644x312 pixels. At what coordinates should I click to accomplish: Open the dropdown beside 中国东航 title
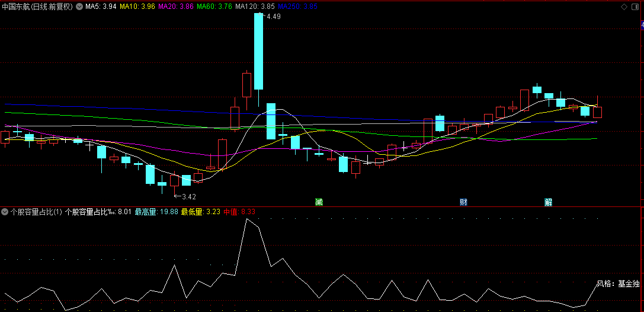pyautogui.click(x=79, y=7)
